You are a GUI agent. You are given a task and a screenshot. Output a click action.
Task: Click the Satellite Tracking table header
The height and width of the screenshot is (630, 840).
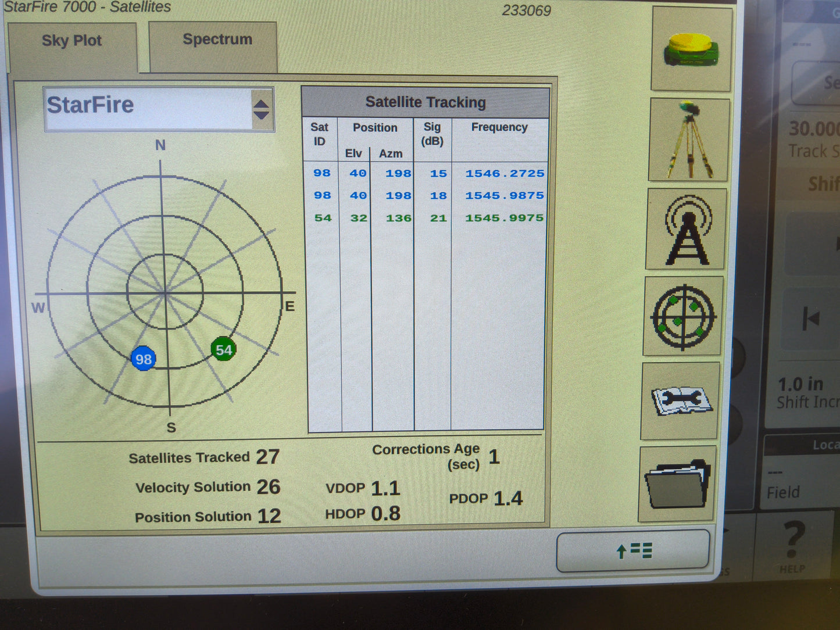pyautogui.click(x=426, y=102)
